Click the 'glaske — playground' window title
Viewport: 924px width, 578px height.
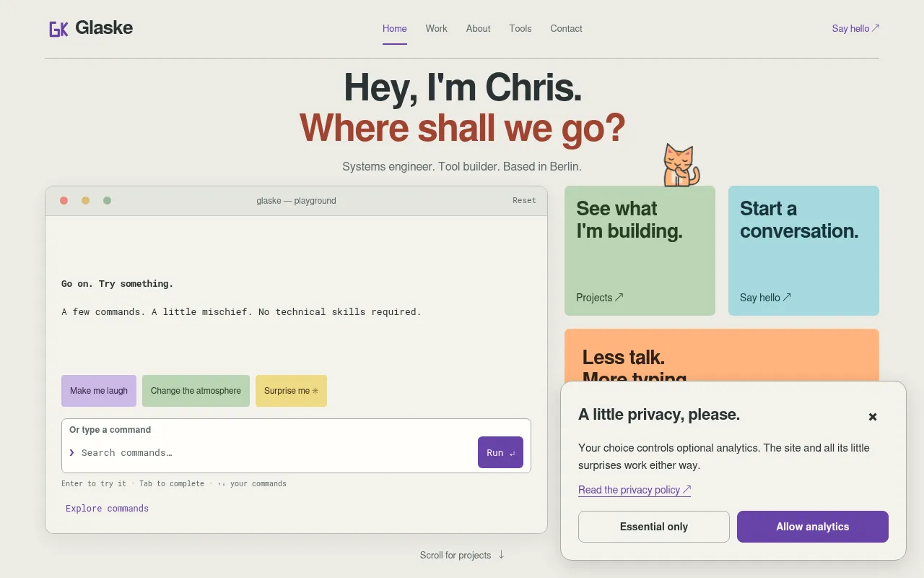pos(296,201)
